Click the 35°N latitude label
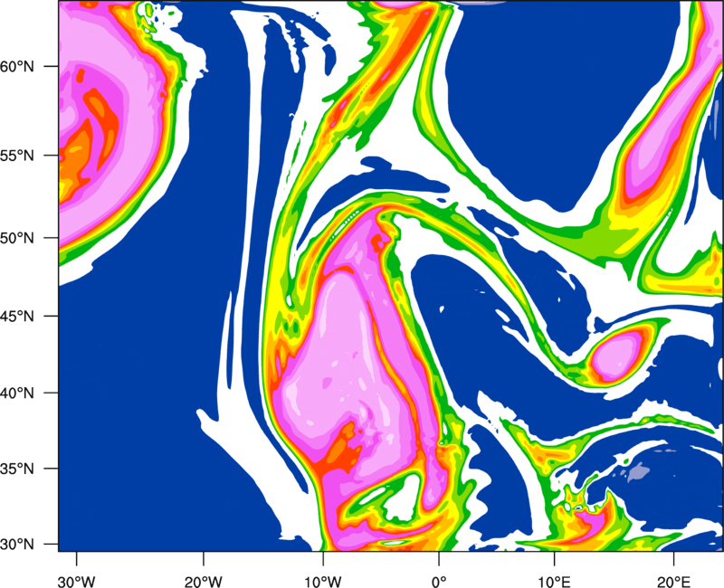 pos(17,469)
